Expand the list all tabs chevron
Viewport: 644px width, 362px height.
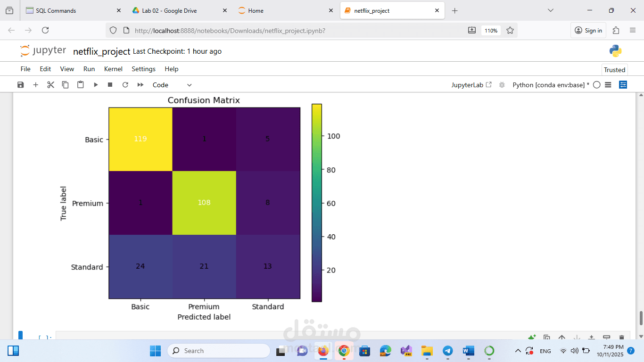pos(550,10)
